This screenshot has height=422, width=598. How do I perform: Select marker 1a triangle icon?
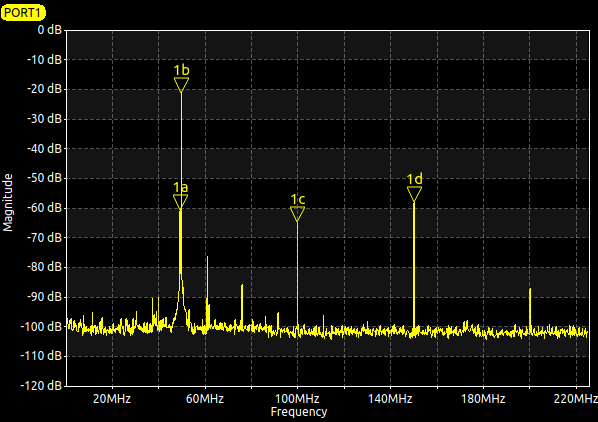[x=180, y=202]
